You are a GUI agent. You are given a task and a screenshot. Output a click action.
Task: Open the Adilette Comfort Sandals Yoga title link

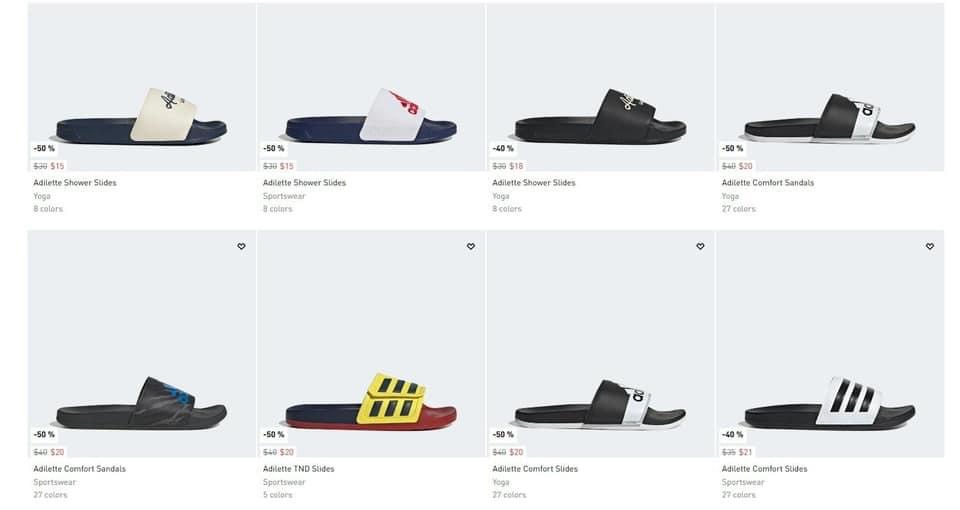point(768,182)
